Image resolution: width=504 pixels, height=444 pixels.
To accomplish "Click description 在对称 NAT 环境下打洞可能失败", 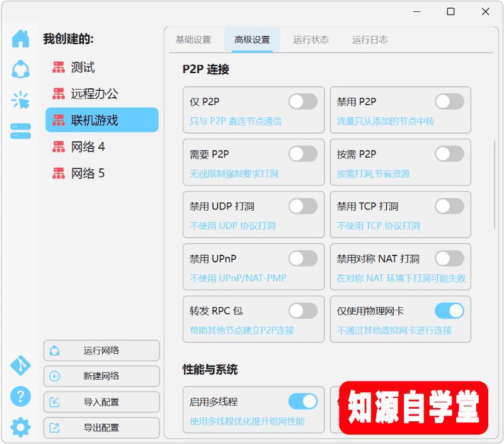I will click(x=401, y=278).
